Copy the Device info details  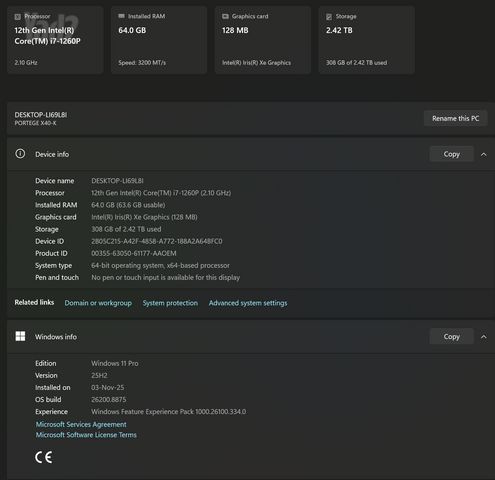click(452, 154)
